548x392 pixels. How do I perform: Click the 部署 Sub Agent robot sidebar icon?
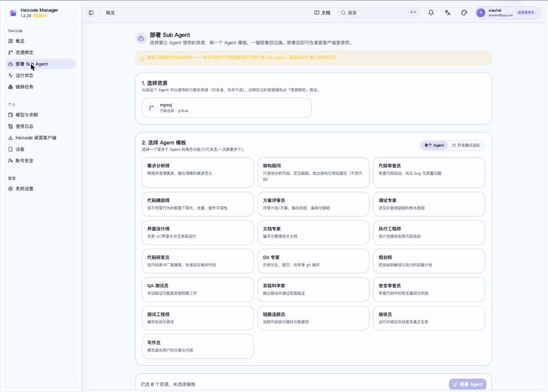tap(10, 64)
